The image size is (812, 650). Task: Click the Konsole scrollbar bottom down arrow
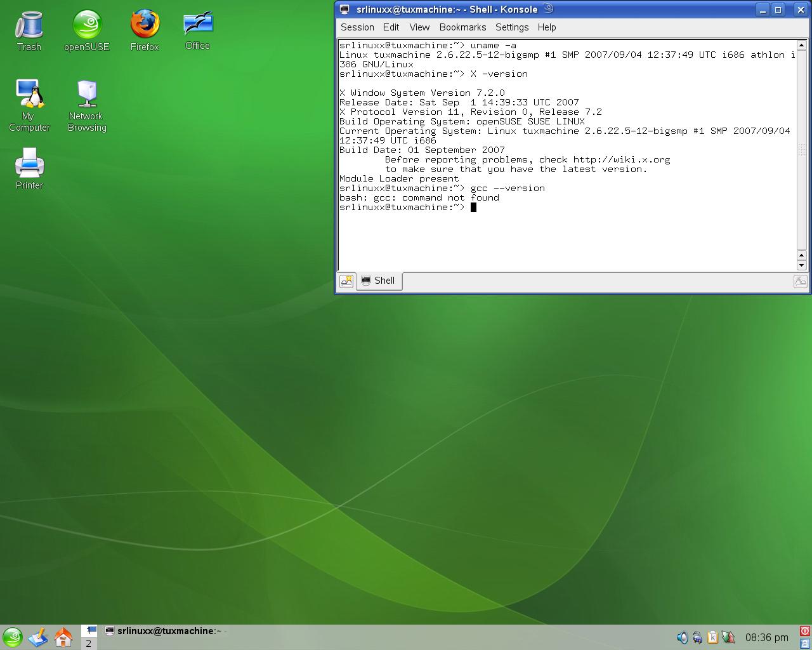pos(801,265)
